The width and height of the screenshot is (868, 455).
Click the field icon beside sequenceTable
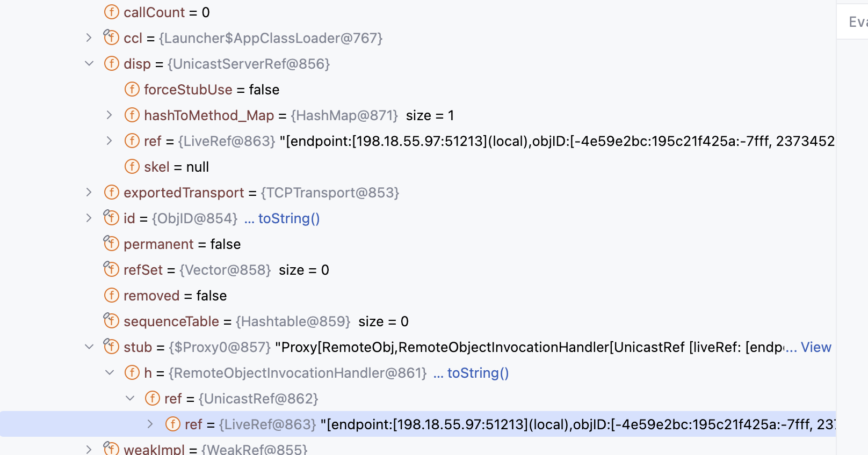(111, 321)
